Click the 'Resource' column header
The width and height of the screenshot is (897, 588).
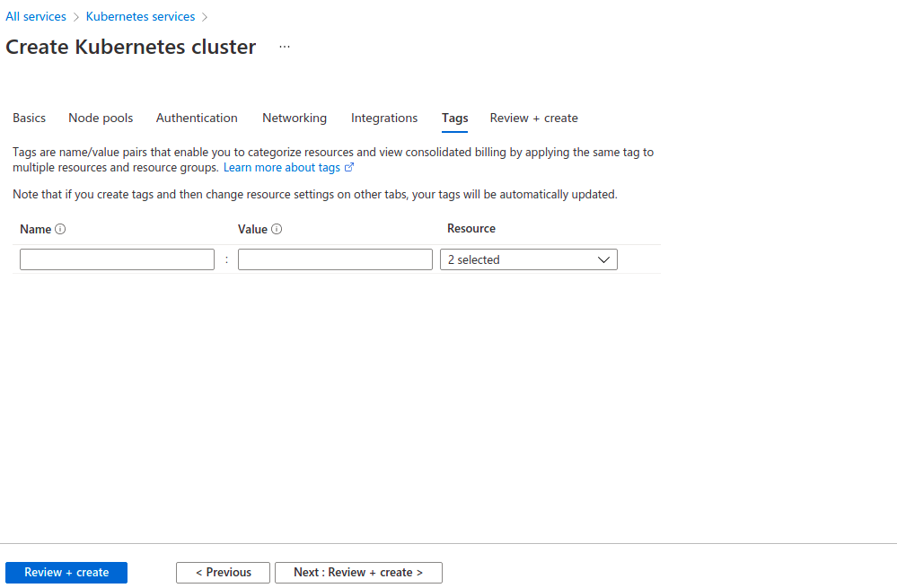point(471,229)
